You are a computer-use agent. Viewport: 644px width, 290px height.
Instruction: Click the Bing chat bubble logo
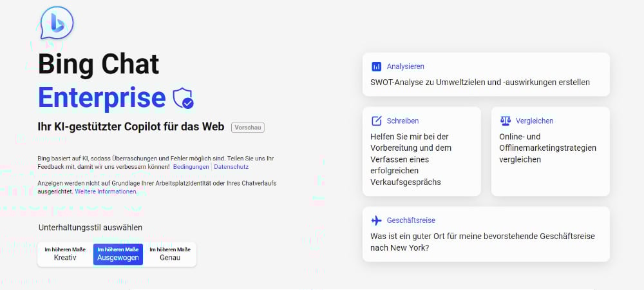(57, 23)
